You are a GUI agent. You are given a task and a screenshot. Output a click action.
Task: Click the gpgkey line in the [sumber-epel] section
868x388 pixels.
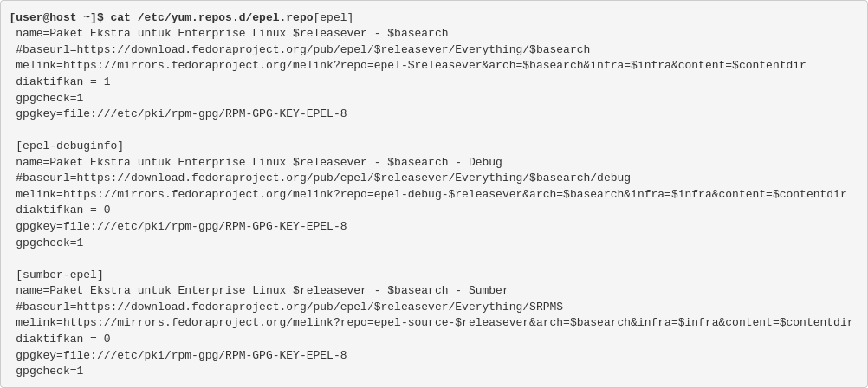(181, 355)
